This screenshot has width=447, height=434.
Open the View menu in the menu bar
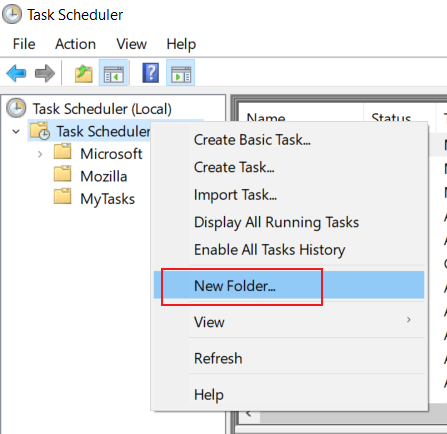coord(132,44)
